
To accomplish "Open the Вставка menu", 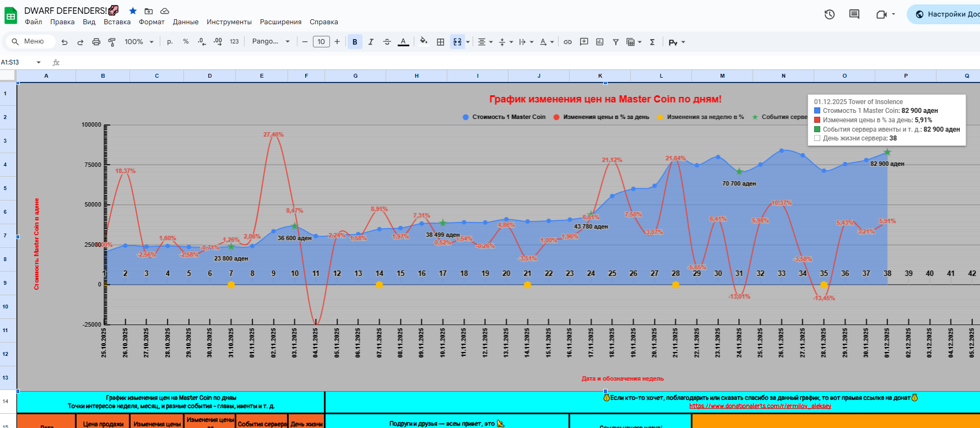I will coord(117,22).
